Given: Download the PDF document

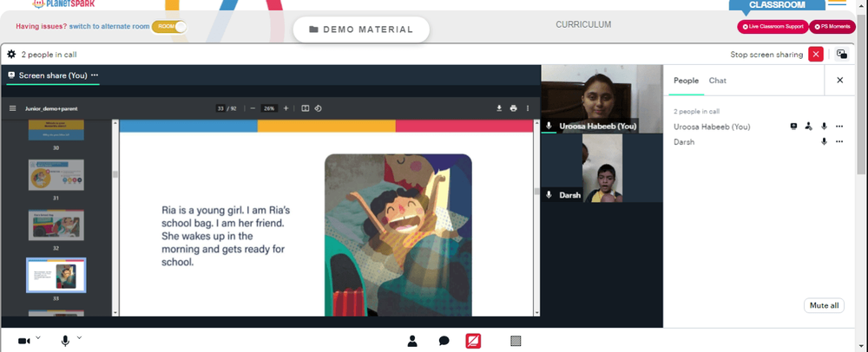Looking at the screenshot, I should [499, 108].
